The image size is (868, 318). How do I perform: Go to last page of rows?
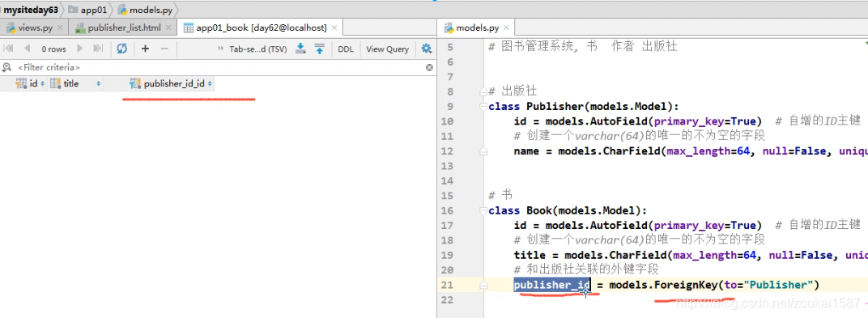[97, 49]
